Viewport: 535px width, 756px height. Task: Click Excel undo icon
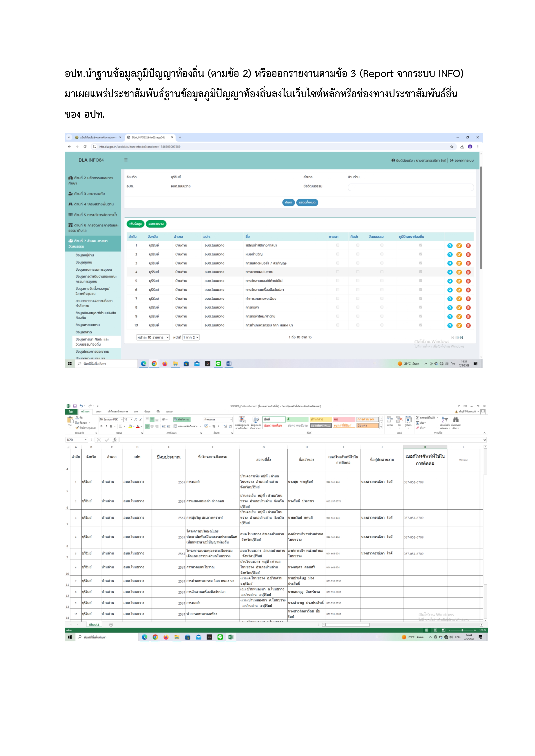(81, 406)
